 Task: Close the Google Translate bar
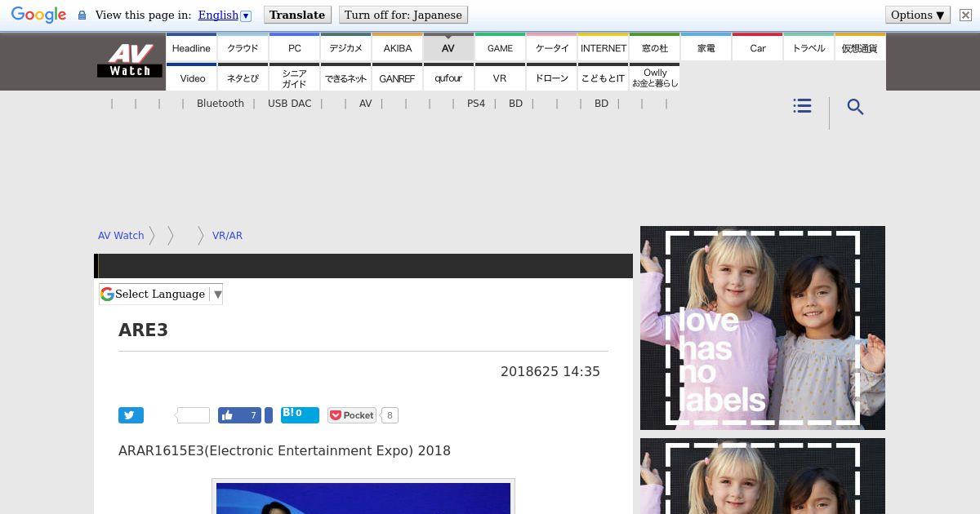coord(964,15)
